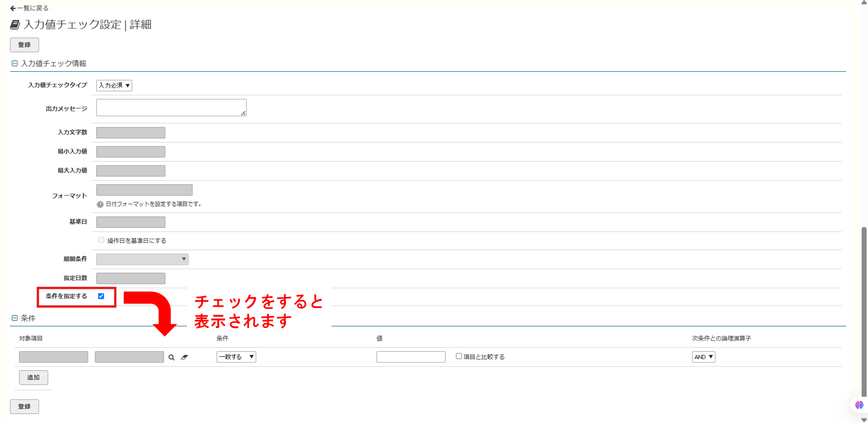Screen dimensions: 868x423
Task: Click the 指定日数 field
Action: point(131,278)
